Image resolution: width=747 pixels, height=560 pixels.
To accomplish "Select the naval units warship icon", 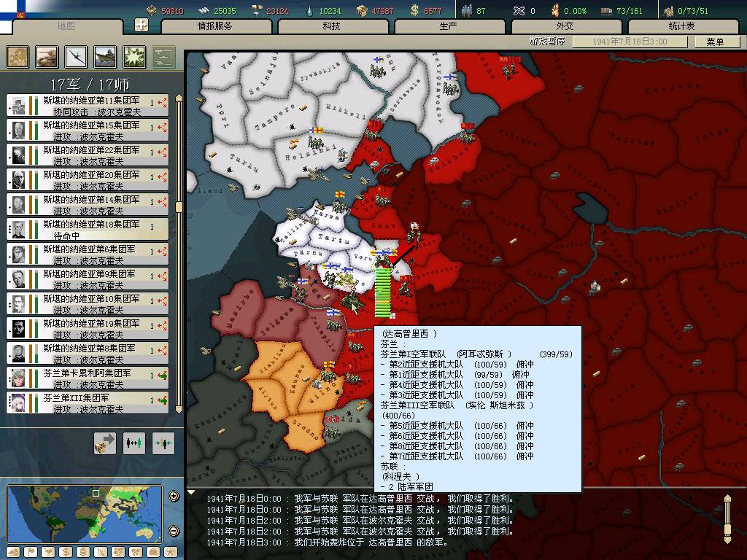I will (105, 57).
